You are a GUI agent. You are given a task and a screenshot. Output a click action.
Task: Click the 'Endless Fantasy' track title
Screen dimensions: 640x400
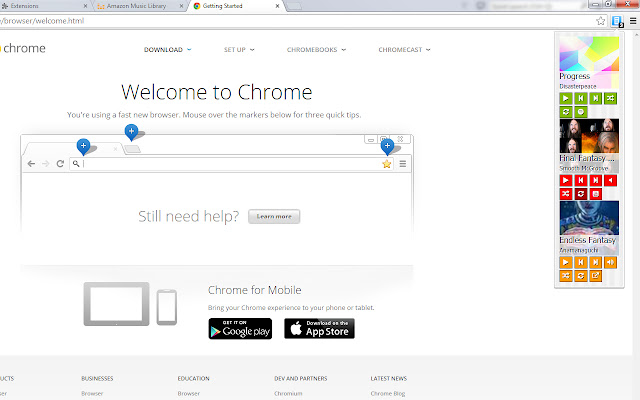(x=587, y=240)
